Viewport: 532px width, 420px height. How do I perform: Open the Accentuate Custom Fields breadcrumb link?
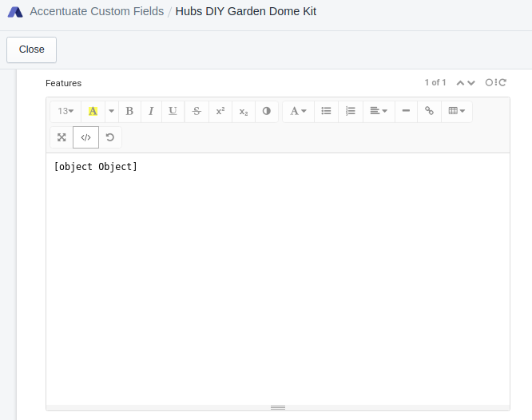pos(97,11)
